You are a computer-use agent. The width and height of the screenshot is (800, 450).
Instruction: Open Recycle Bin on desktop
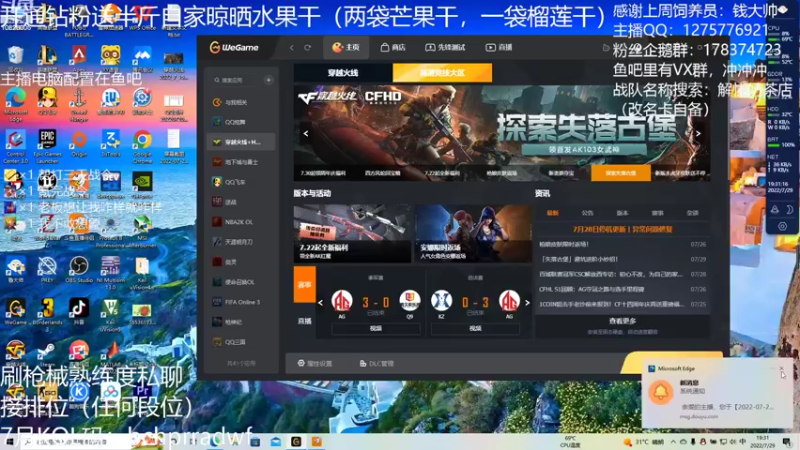[15, 59]
